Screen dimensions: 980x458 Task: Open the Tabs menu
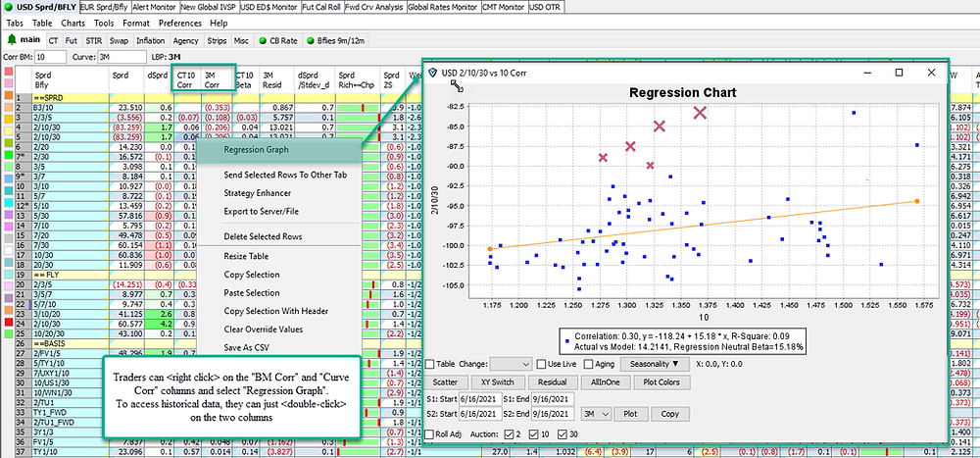15,24
